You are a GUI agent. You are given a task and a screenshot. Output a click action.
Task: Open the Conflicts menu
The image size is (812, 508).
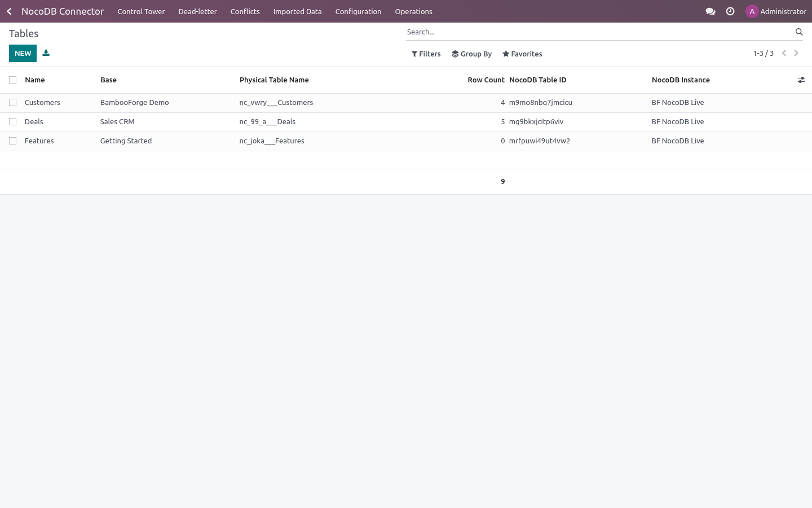click(x=245, y=11)
